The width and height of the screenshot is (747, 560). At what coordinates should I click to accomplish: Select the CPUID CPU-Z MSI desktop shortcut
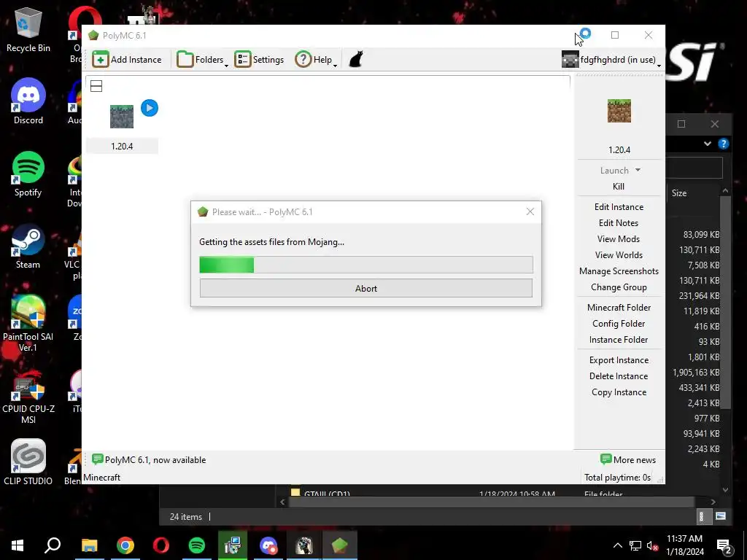28,396
